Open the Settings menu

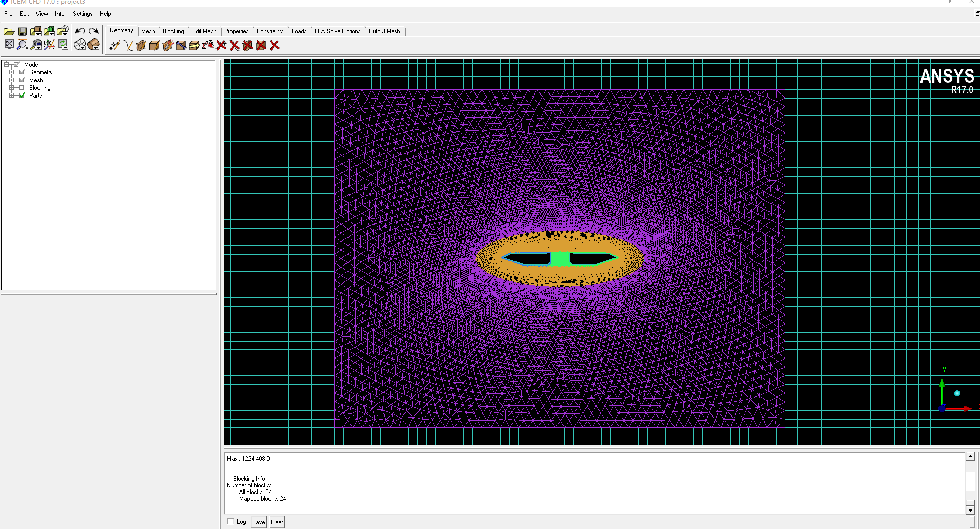[82, 14]
